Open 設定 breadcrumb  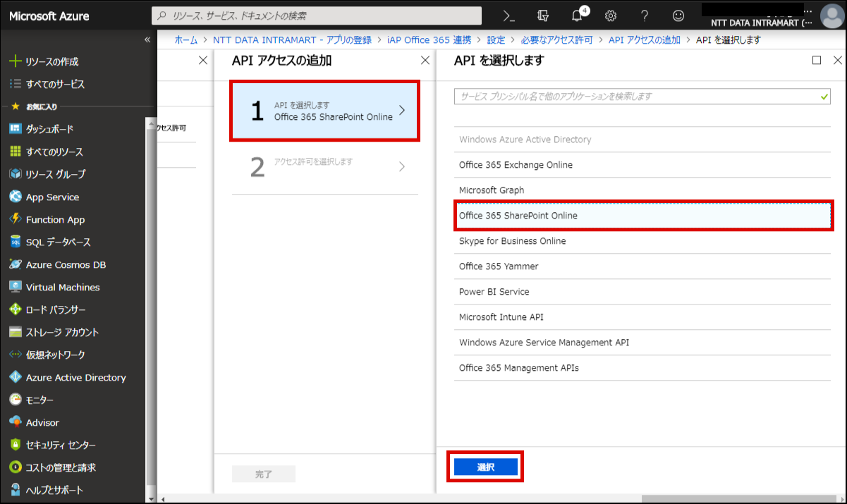496,40
